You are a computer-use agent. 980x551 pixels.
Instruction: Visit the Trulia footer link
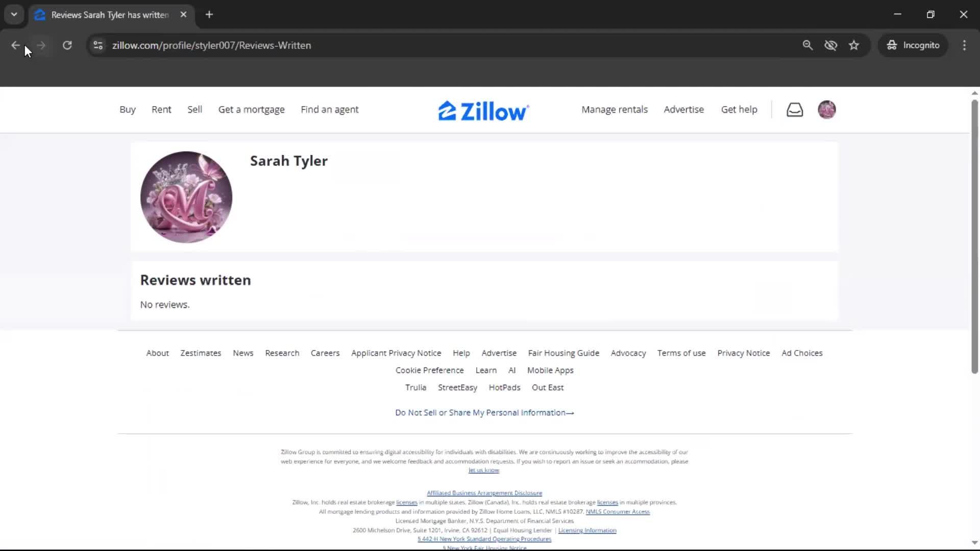tap(415, 387)
